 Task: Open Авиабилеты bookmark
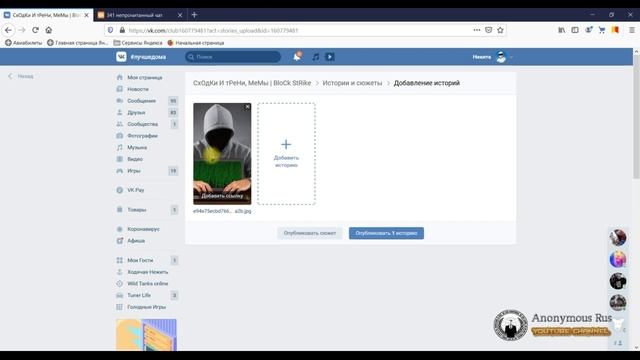click(x=24, y=43)
